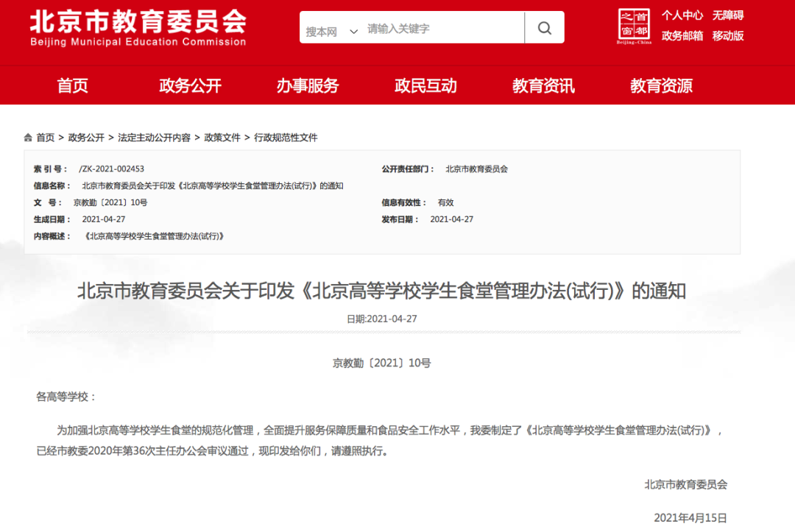795x532 pixels.
Task: Click 法定主动公开内容 breadcrumb link
Action: click(x=154, y=138)
